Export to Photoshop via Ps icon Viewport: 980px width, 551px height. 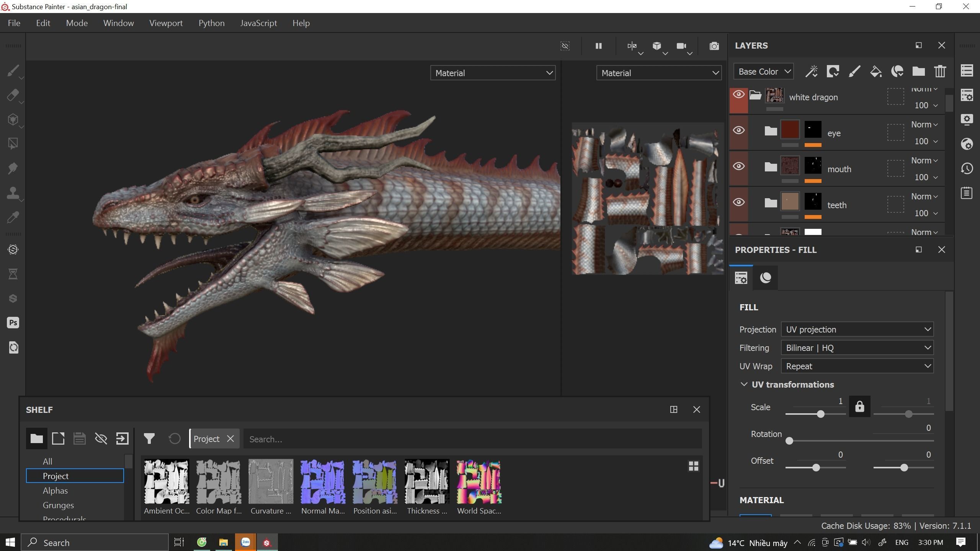pos(13,323)
